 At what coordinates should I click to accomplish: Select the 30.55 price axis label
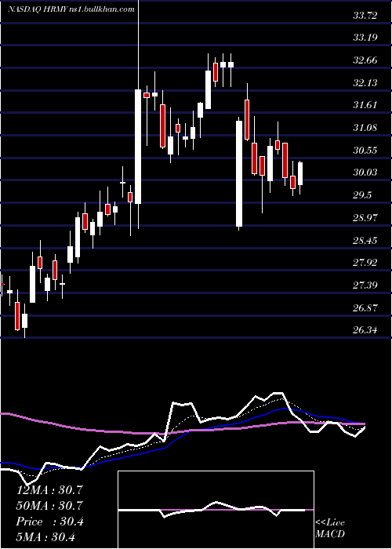(x=365, y=151)
